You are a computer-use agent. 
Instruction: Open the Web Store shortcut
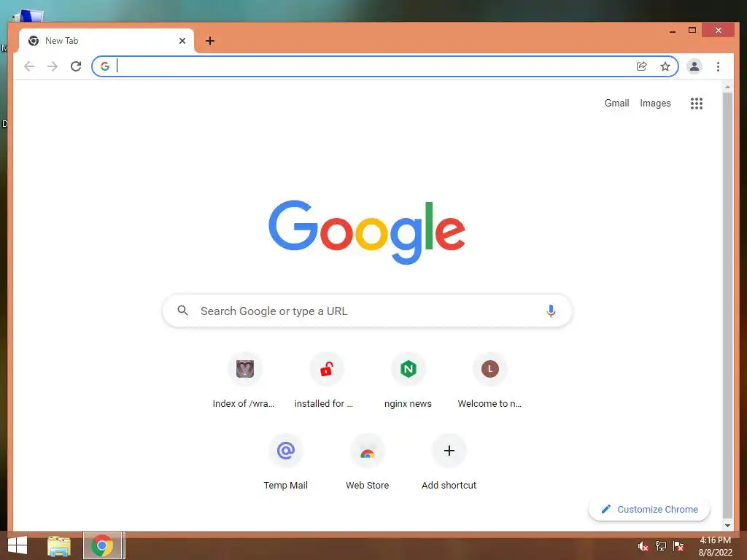(x=368, y=462)
